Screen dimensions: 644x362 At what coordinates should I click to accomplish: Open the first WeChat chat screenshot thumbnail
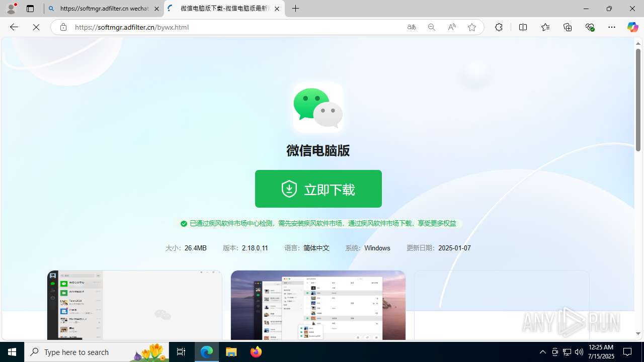pos(134,305)
